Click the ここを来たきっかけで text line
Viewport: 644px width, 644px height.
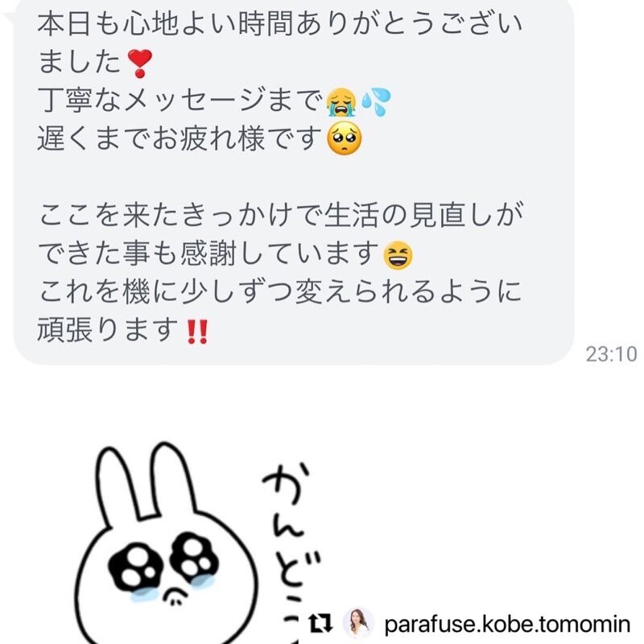[x=280, y=214]
